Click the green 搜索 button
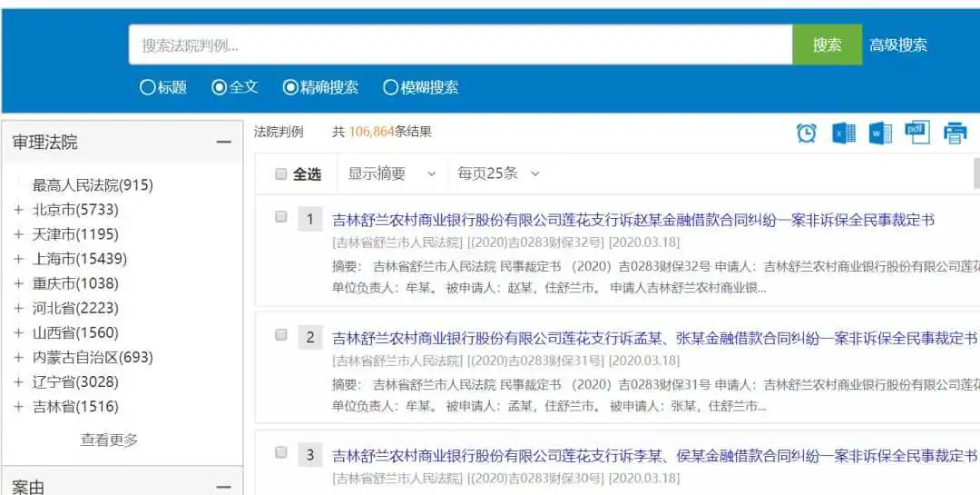Screen dimensions: 980x495 point(827,45)
